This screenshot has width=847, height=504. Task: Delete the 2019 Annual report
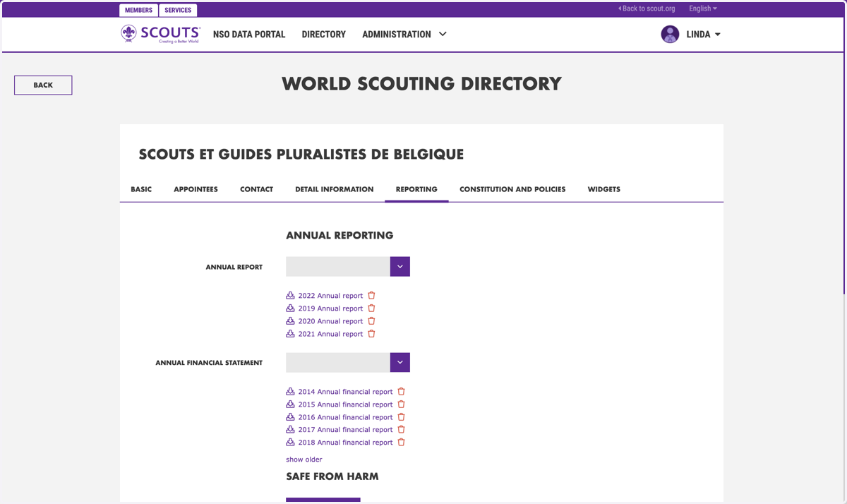coord(371,308)
